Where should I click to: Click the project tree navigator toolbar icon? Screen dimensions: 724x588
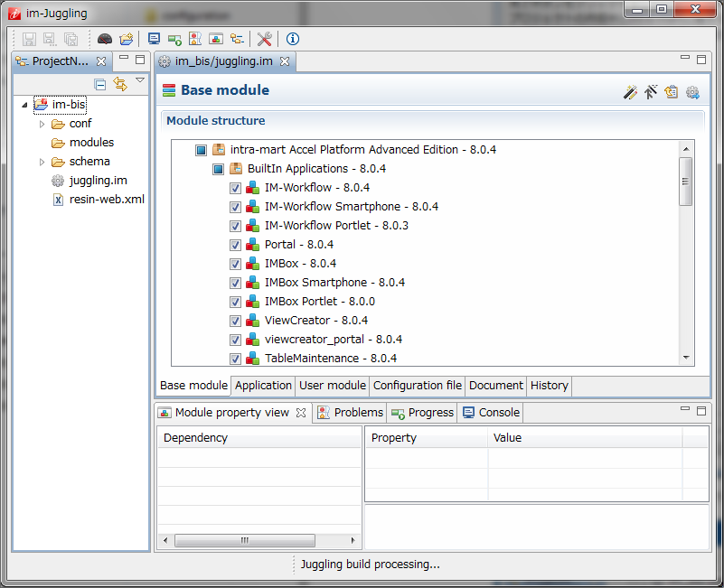pos(237,39)
